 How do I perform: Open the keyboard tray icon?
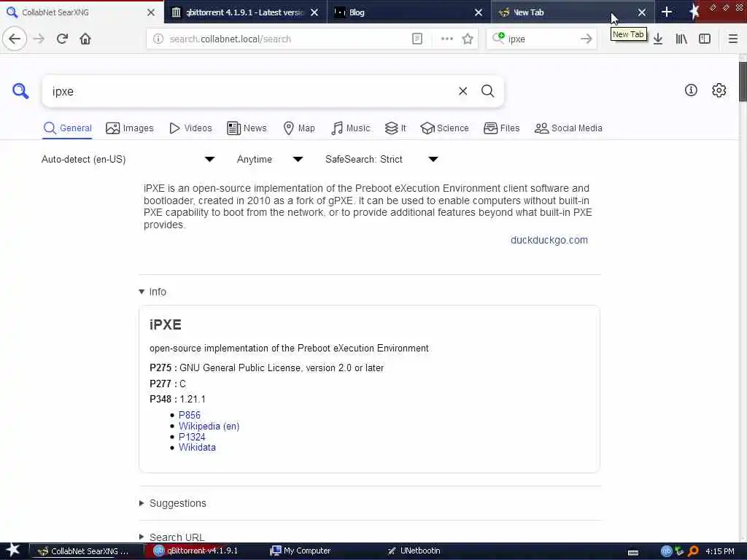pyautogui.click(x=633, y=553)
